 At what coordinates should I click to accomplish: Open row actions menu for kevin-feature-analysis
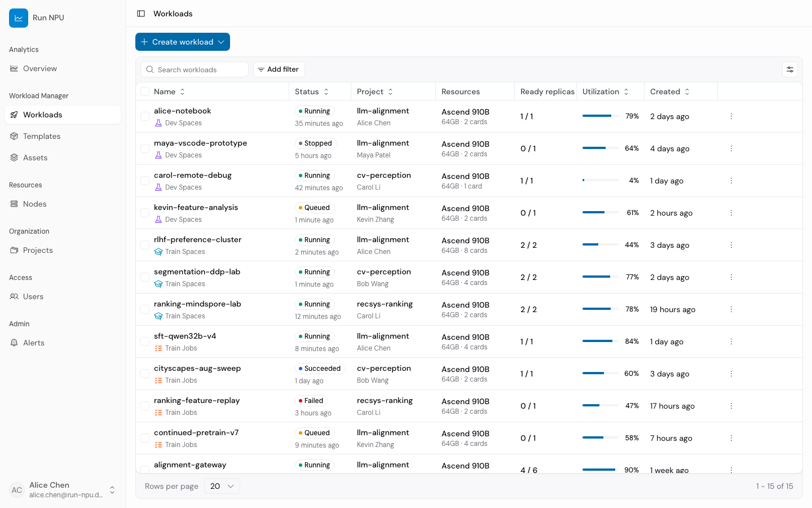coord(731,213)
